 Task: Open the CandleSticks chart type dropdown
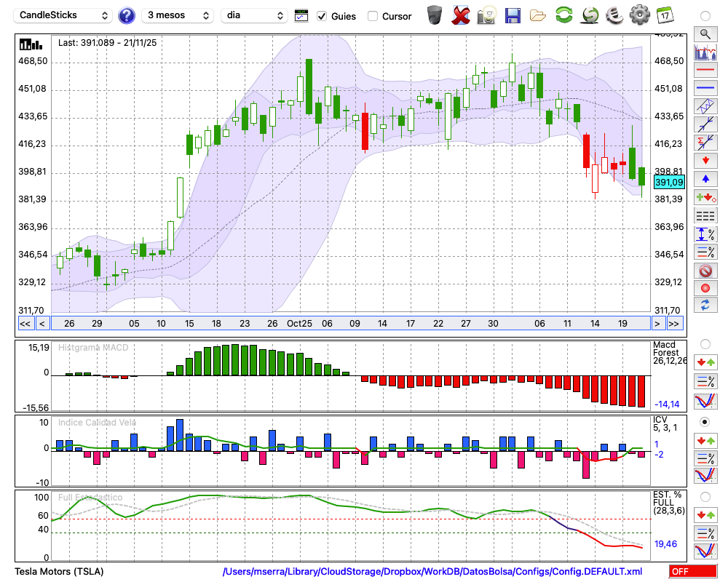pos(63,15)
